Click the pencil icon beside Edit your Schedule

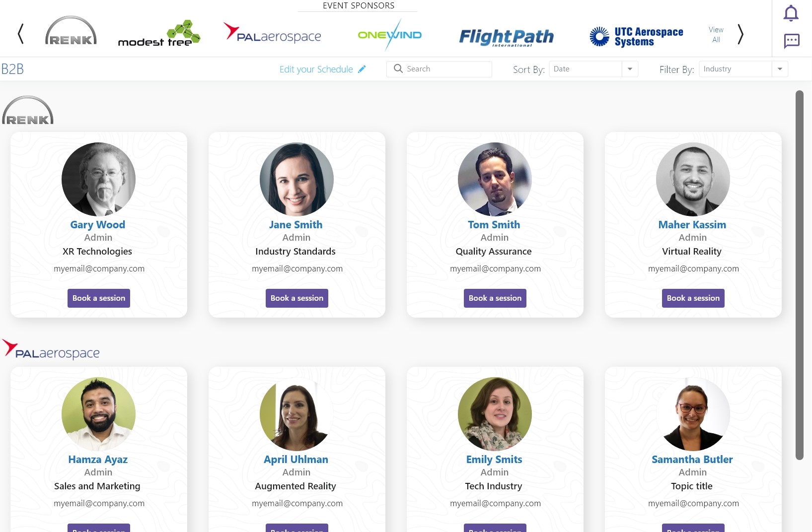coord(362,69)
